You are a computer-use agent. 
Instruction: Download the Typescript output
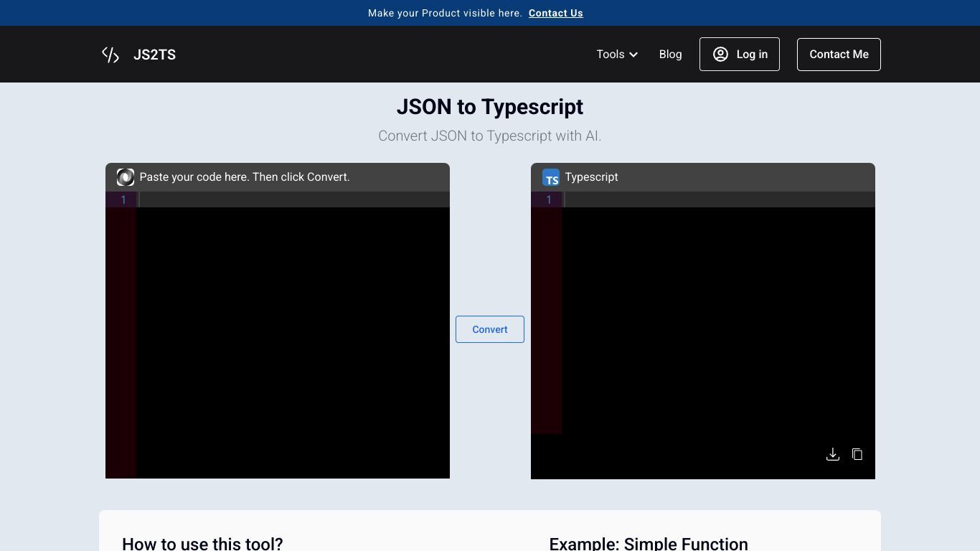(833, 454)
